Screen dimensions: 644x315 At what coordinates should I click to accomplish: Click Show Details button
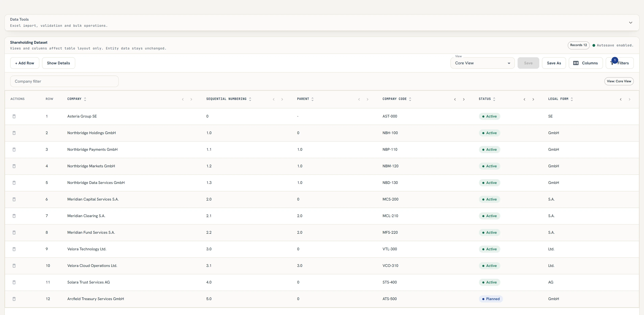pos(58,63)
